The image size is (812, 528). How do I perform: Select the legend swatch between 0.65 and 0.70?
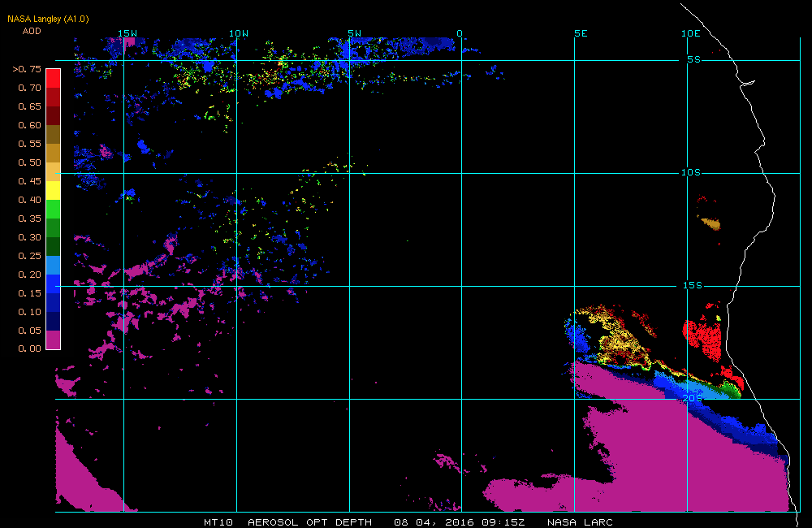(54, 97)
